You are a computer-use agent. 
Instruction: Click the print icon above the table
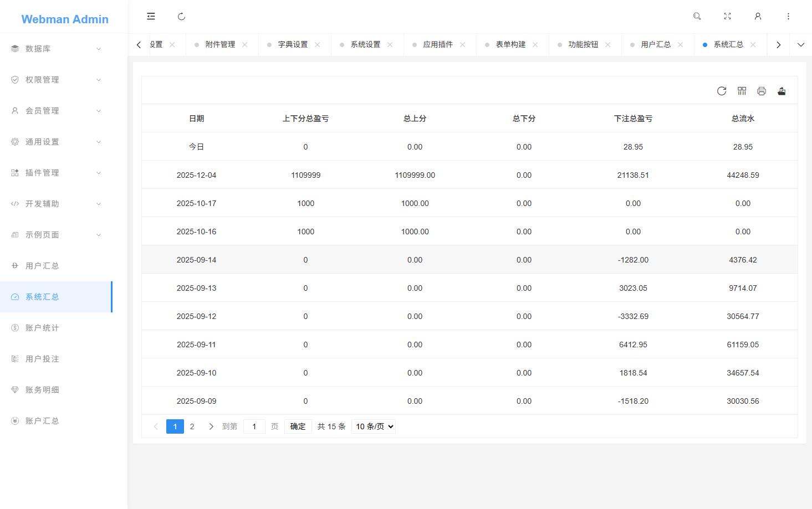[x=762, y=91]
